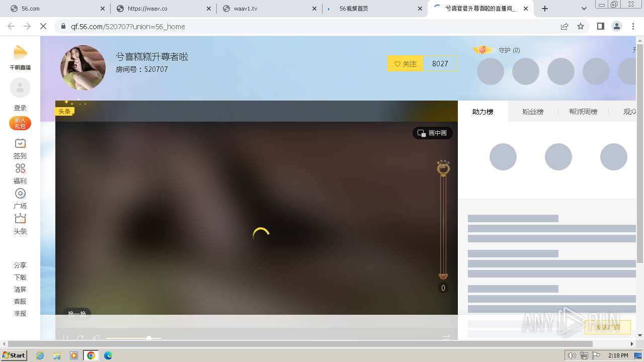Click the 发送广播 button
The height and width of the screenshot is (362, 644).
pos(608,327)
